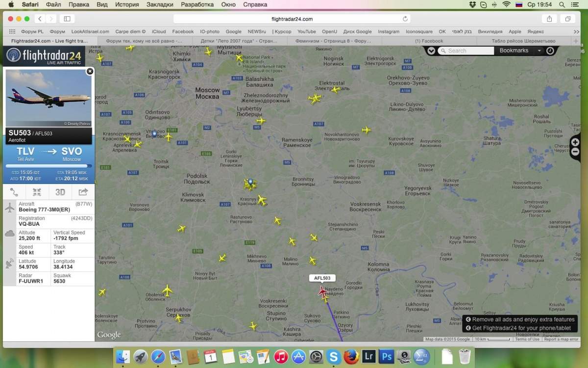Viewport: 588px width, 368px height.
Task: Close the SU503 flight info panel
Action: pyautogui.click(x=90, y=71)
